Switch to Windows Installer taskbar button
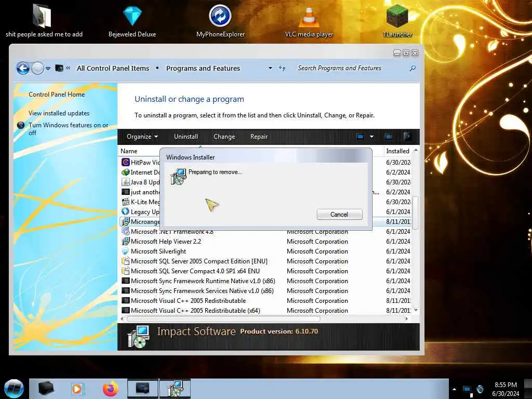 pyautogui.click(x=175, y=389)
